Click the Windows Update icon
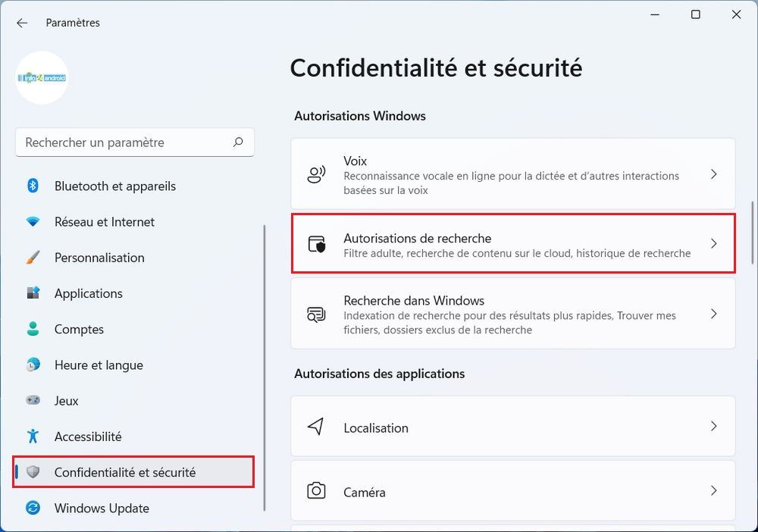The height and width of the screenshot is (532, 758). pos(33,508)
